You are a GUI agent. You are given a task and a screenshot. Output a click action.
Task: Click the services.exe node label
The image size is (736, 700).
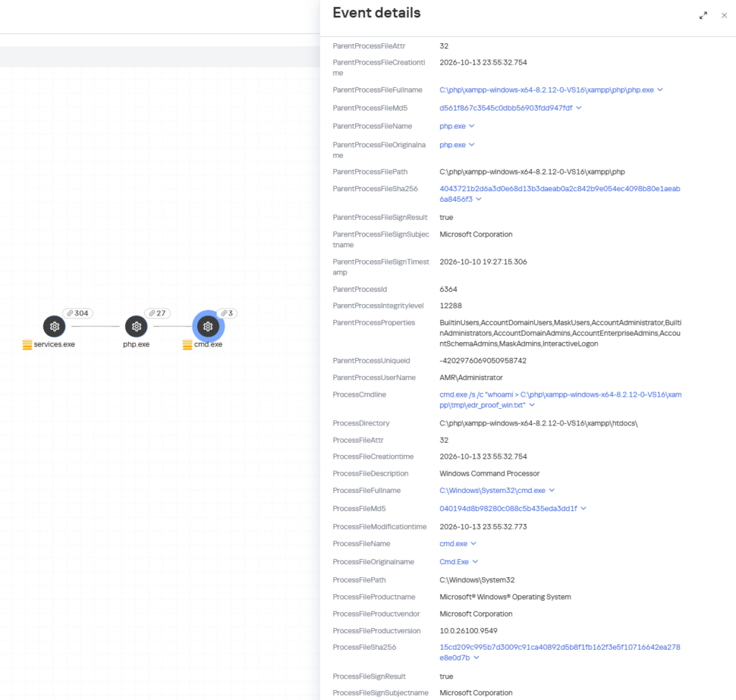click(55, 344)
